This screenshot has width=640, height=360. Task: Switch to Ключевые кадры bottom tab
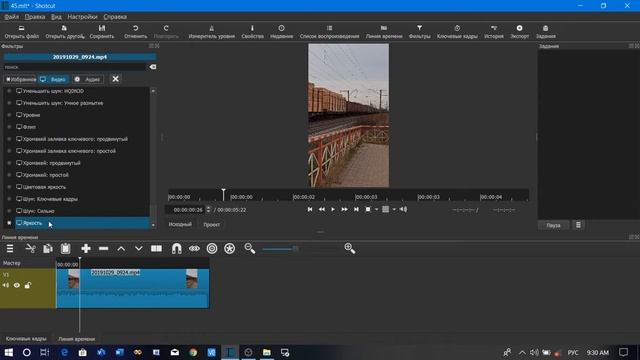[x=26, y=339]
